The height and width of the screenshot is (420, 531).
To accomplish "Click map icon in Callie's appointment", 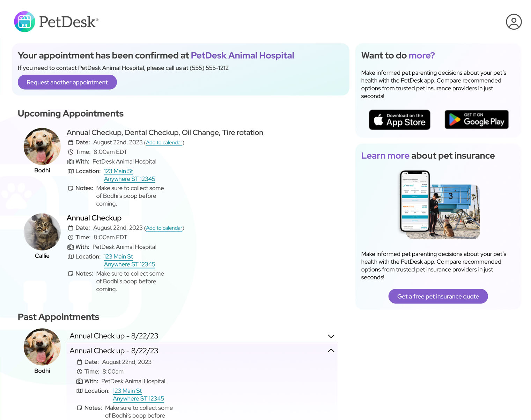I will (71, 257).
